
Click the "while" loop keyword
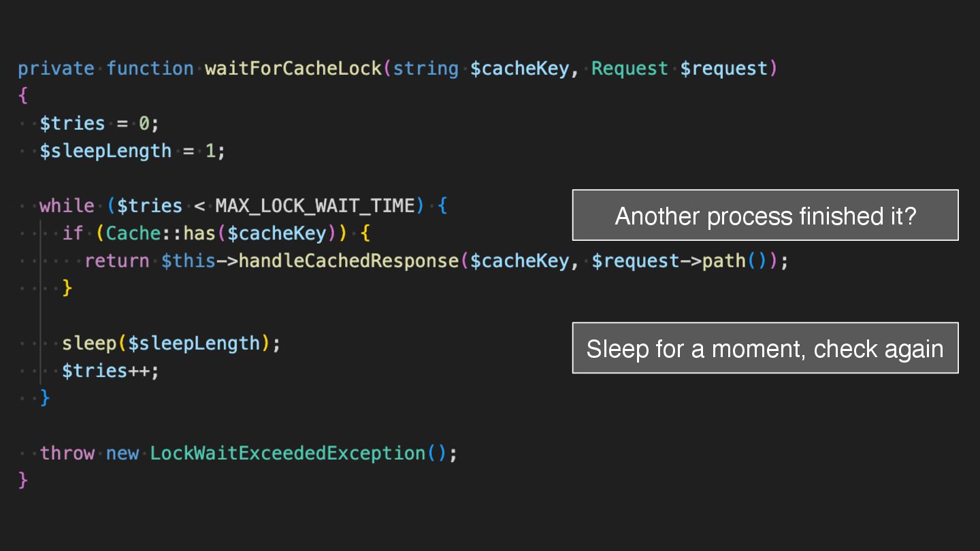click(x=67, y=206)
